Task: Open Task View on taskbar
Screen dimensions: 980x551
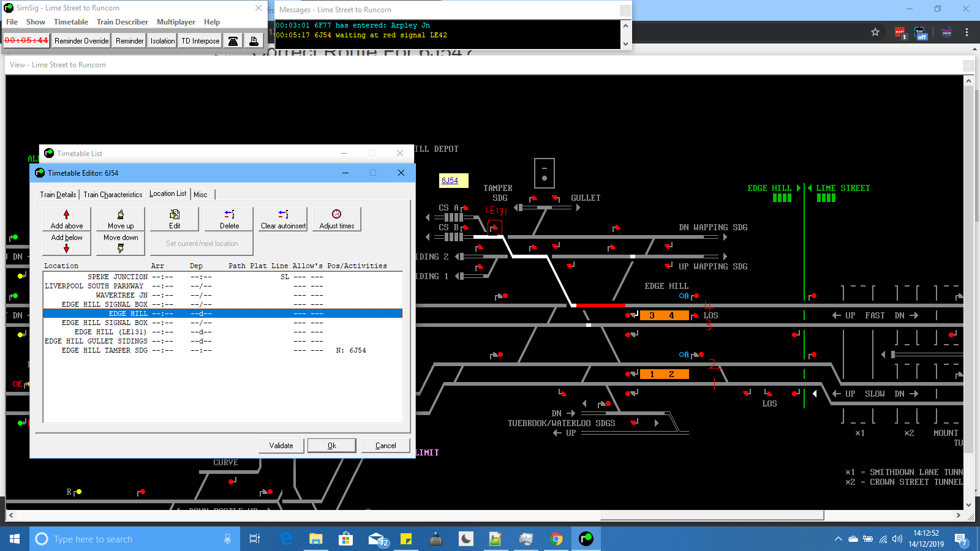Action: pyautogui.click(x=255, y=539)
